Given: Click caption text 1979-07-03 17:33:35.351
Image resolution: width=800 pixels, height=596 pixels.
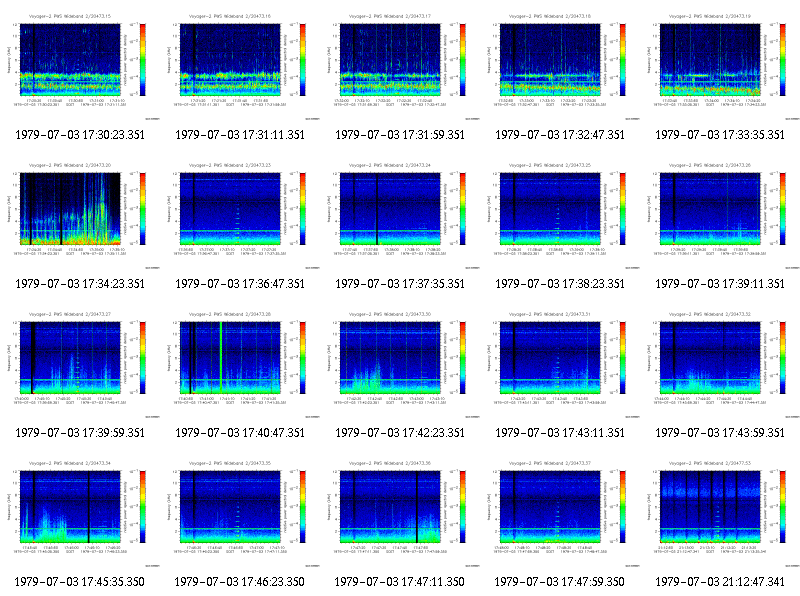Looking at the screenshot, I should (720, 135).
